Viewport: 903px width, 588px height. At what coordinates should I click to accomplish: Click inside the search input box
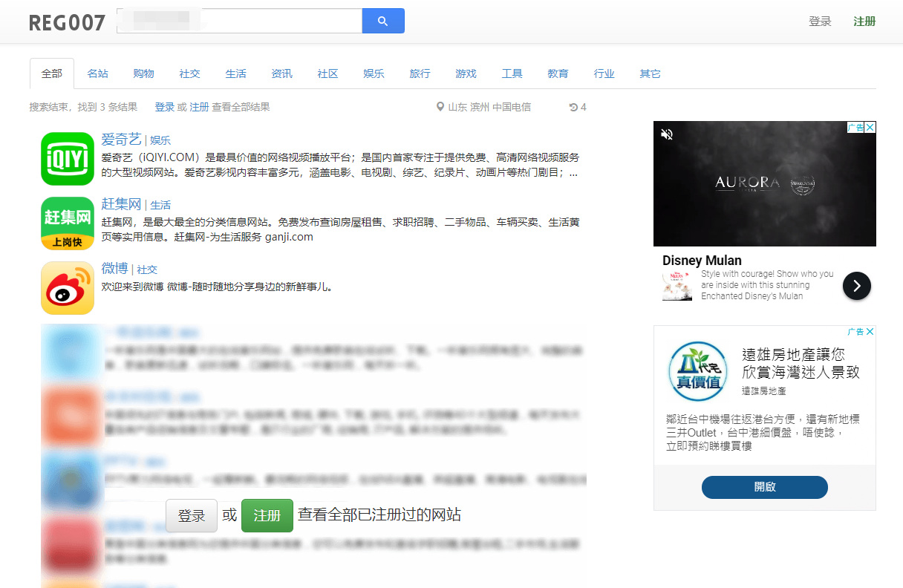(238, 21)
